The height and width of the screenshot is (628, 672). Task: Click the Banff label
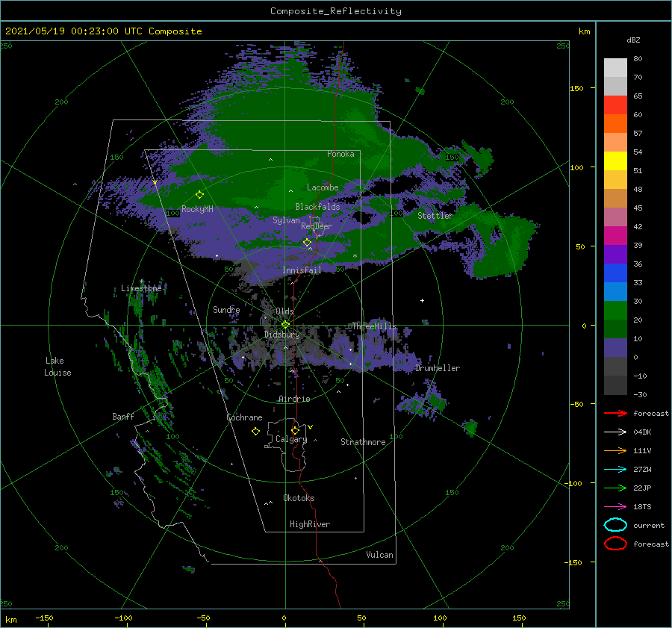[x=123, y=416]
